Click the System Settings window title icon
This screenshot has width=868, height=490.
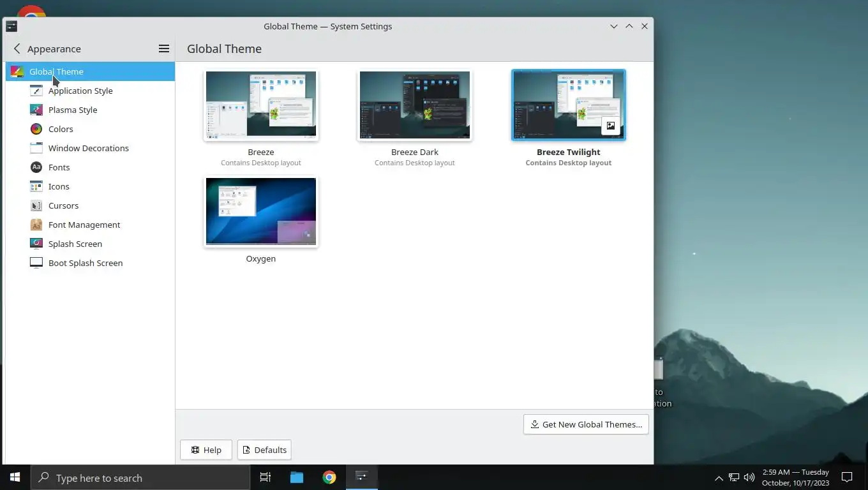tap(11, 26)
